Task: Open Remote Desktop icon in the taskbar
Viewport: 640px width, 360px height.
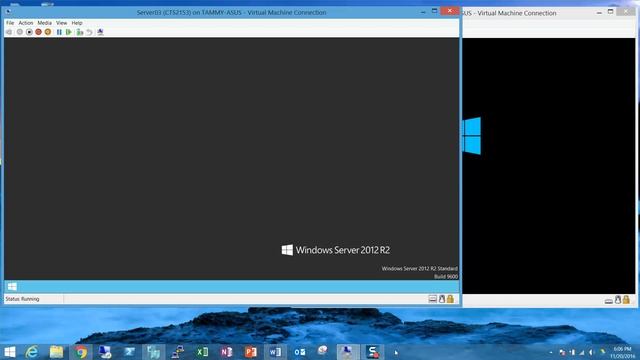Action: click(x=105, y=352)
